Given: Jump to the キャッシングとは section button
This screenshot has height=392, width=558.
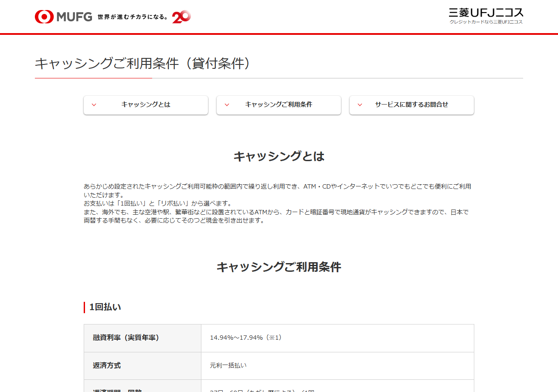Looking at the screenshot, I should tap(146, 105).
